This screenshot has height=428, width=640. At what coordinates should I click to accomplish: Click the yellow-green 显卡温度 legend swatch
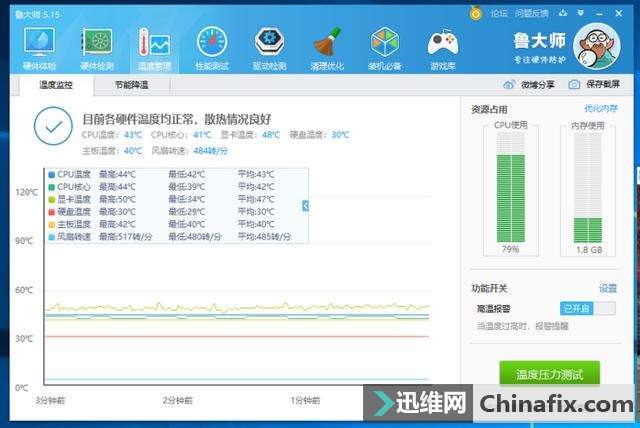click(x=51, y=200)
